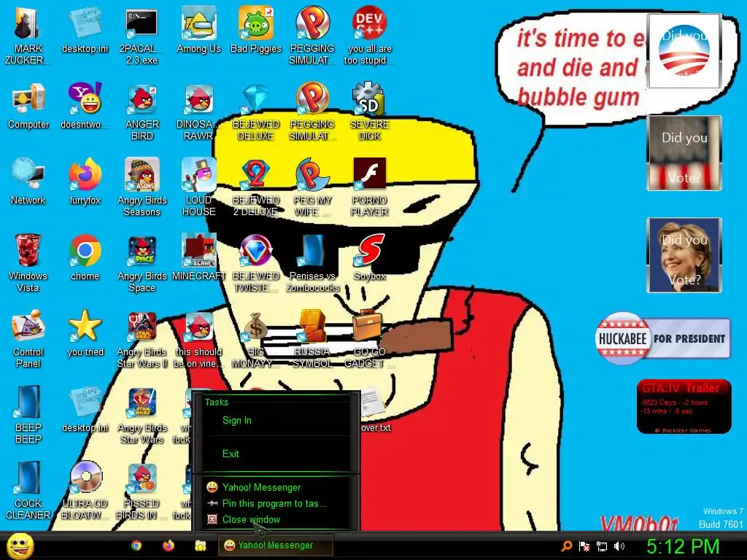This screenshot has width=747, height=560.
Task: Open Chrome from the taskbar
Action: tap(136, 545)
